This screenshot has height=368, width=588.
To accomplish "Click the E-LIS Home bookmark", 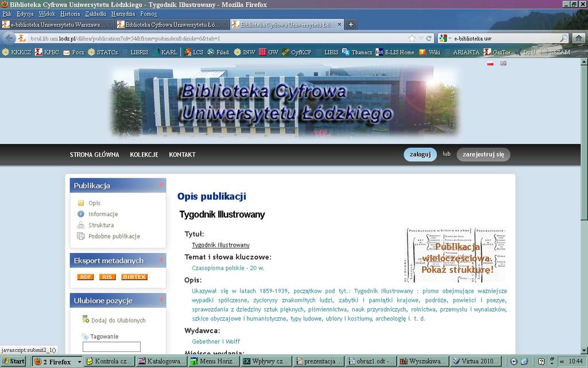I will [x=395, y=52].
